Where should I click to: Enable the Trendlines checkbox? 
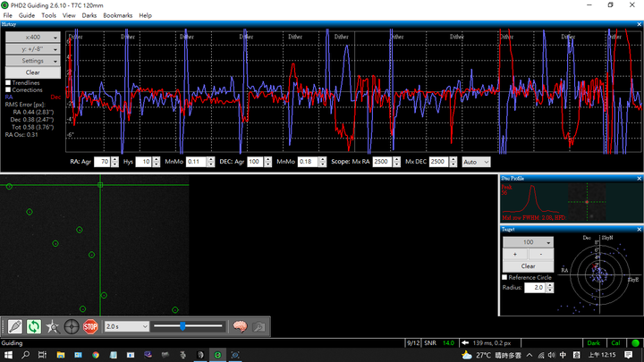tap(8, 83)
